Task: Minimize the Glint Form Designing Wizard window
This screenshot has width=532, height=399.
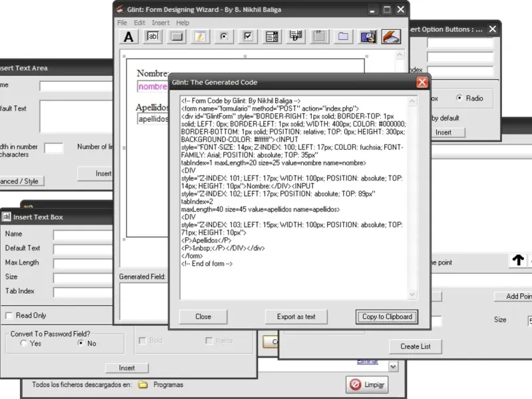Action: 372,10
